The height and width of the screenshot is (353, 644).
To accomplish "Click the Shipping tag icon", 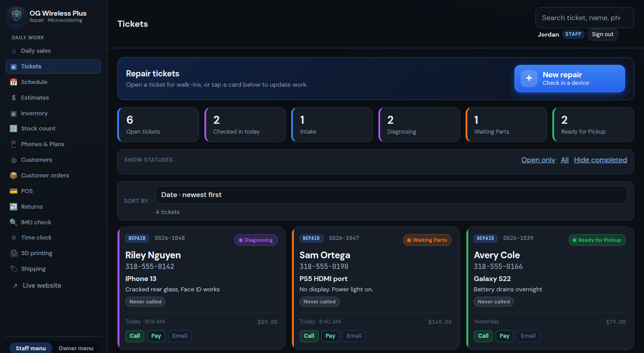I will pos(13,269).
